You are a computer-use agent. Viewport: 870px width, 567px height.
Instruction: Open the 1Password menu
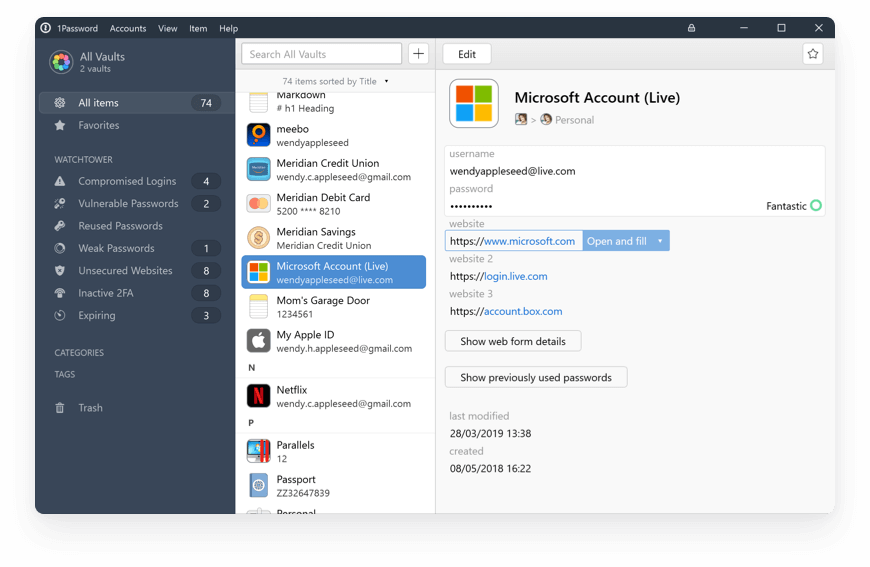click(x=77, y=28)
